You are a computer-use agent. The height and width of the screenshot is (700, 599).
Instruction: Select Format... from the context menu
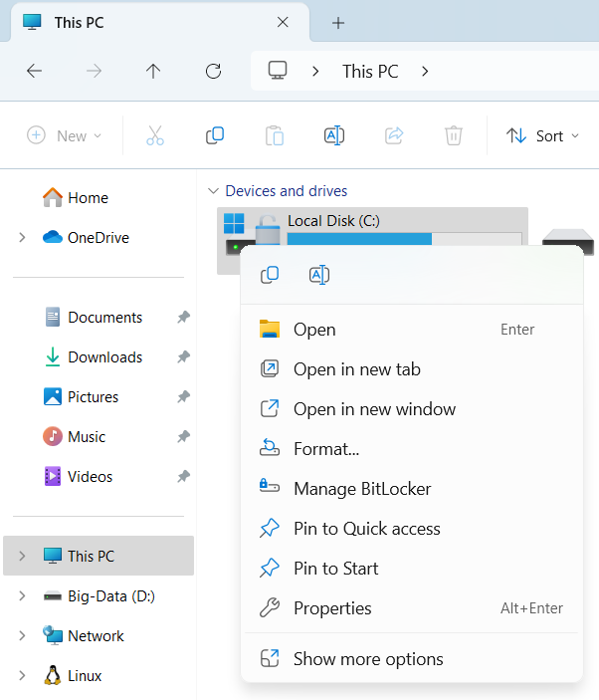click(x=412, y=449)
